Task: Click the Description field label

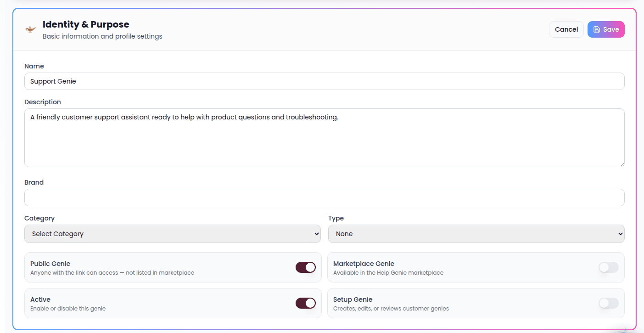Action: pyautogui.click(x=43, y=102)
